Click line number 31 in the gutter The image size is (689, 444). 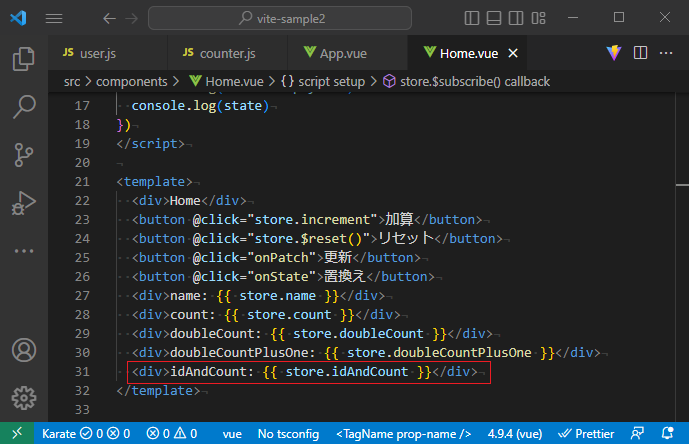(x=82, y=372)
